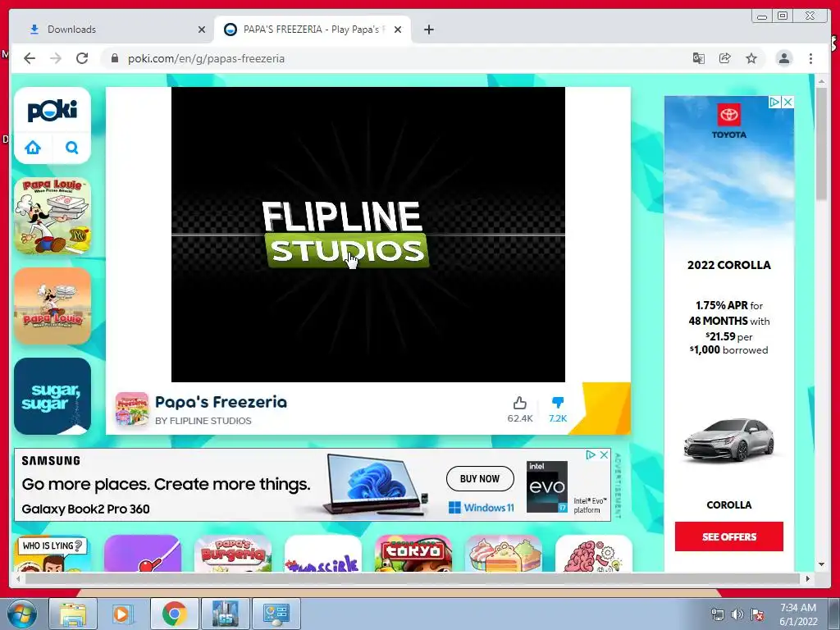This screenshot has height=630, width=840.
Task: Open the cakes game tile
Action: [x=504, y=554]
